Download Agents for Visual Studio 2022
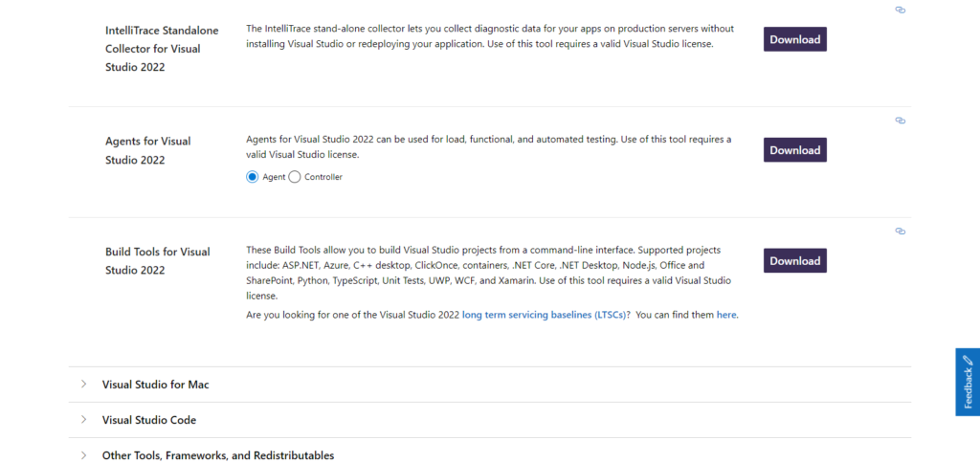Viewport: 980px width, 463px height. tap(794, 150)
